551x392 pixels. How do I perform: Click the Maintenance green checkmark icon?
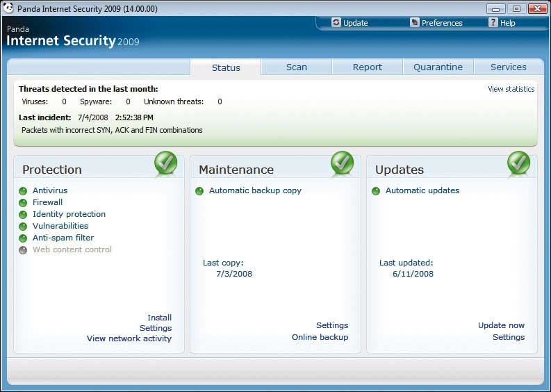(343, 163)
